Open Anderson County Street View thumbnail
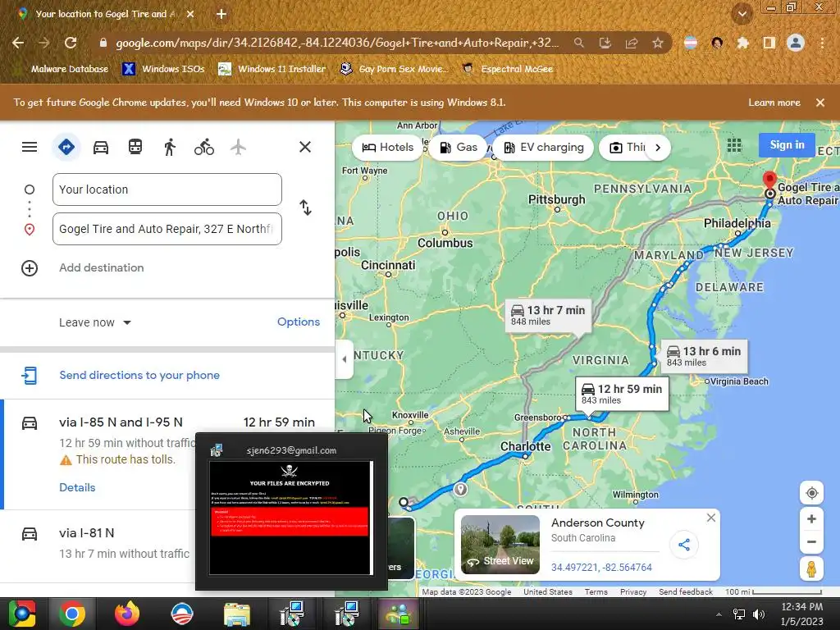This screenshot has width=840, height=630. pos(500,545)
